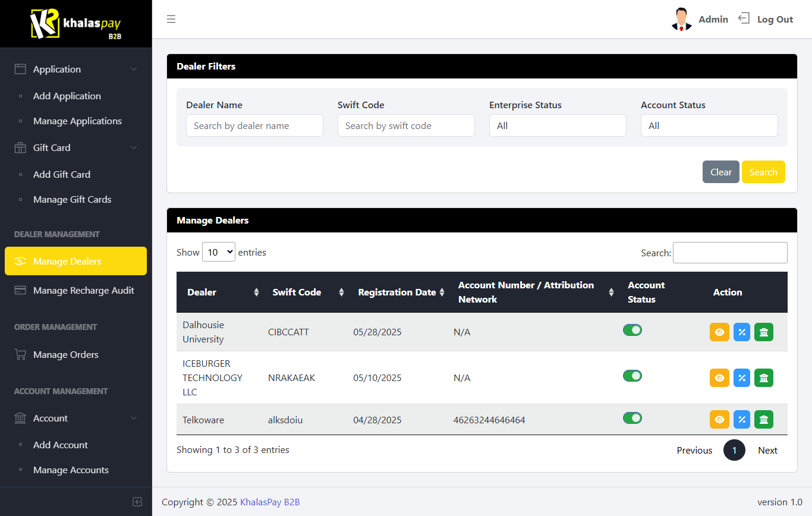Click the orange eye icon for Dalhousie University
The image size is (812, 516).
tap(719, 332)
